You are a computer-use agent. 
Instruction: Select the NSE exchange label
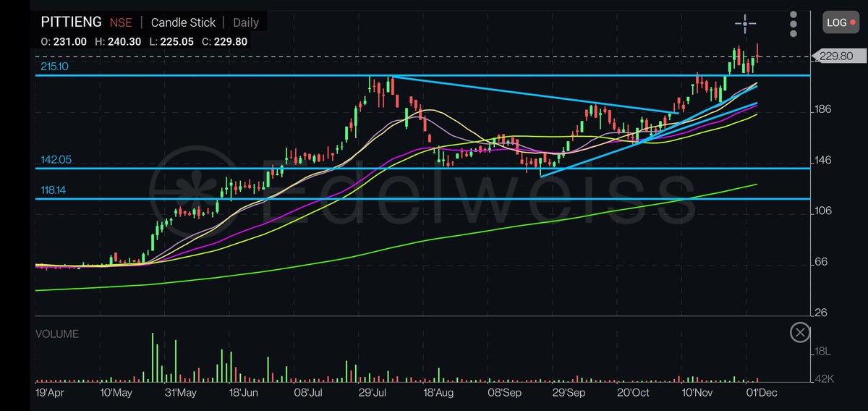pyautogui.click(x=120, y=22)
